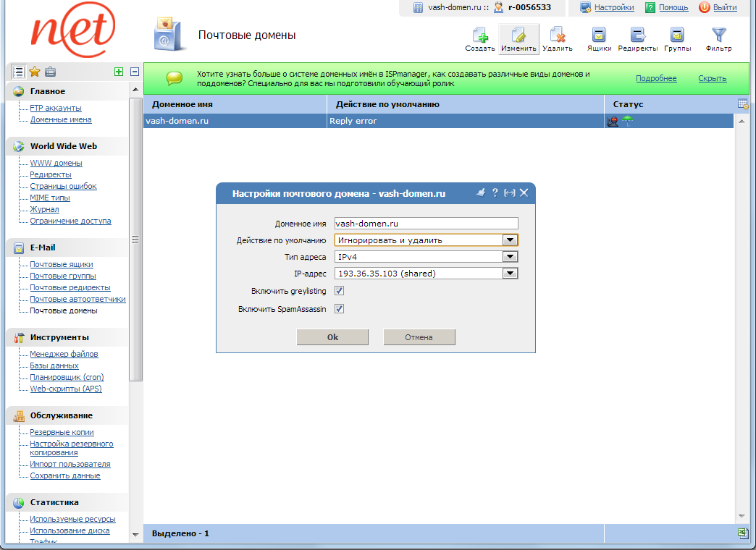Click the green plus to expand sidebar sections
The width and height of the screenshot is (756, 550).
pyautogui.click(x=119, y=71)
